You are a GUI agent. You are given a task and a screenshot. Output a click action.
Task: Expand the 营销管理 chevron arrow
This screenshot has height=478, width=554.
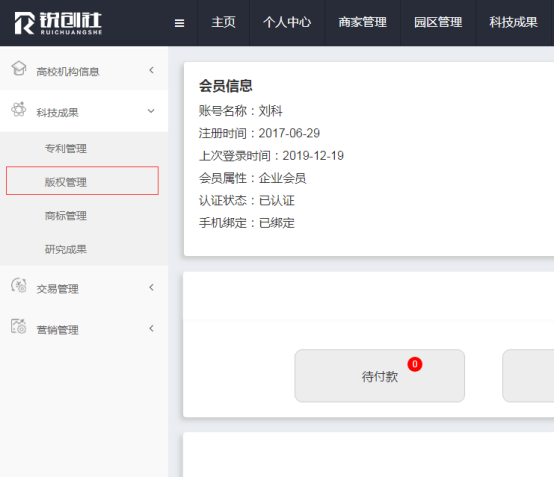pyautogui.click(x=152, y=328)
